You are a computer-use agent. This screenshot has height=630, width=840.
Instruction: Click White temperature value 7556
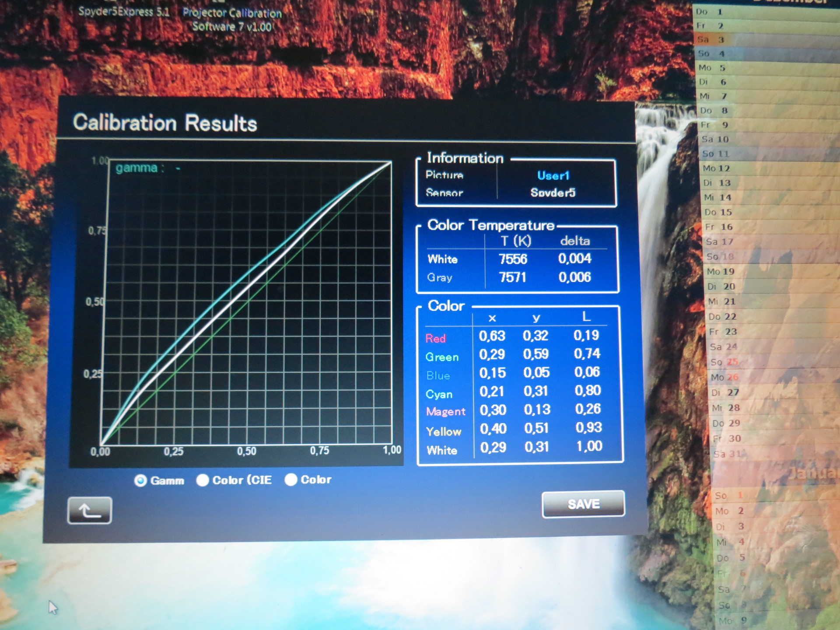(x=513, y=259)
